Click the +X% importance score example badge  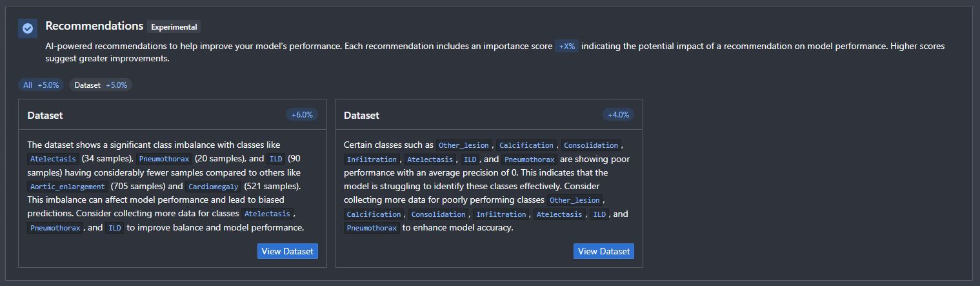[x=567, y=46]
